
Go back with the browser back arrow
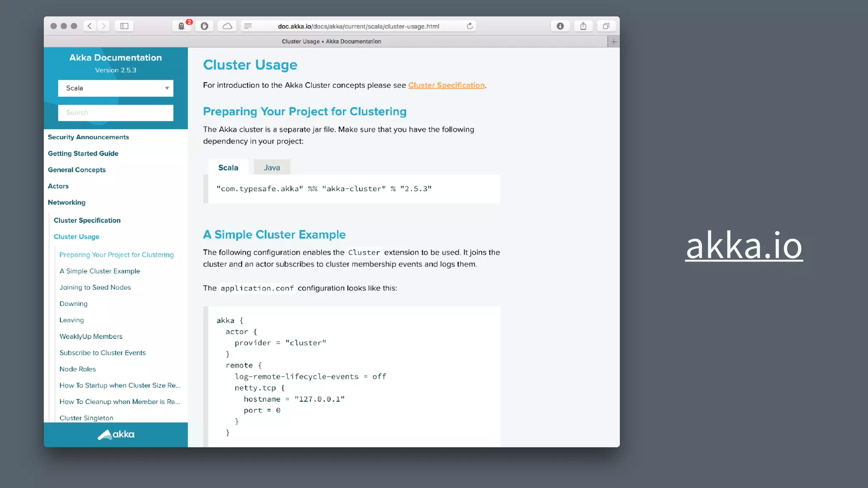point(90,26)
